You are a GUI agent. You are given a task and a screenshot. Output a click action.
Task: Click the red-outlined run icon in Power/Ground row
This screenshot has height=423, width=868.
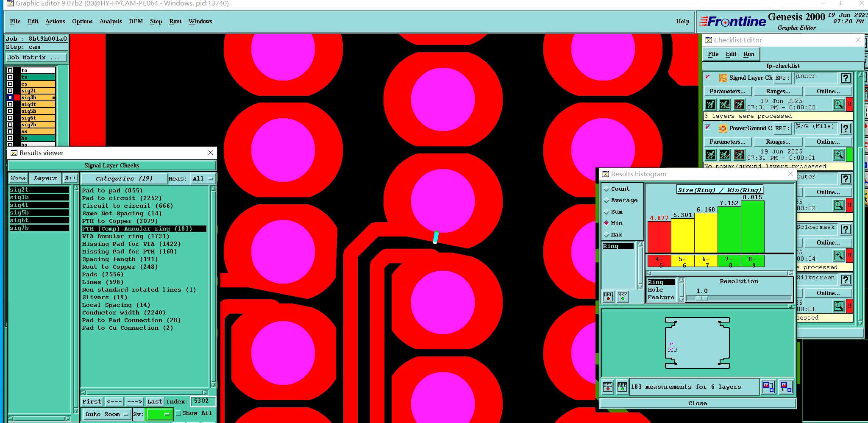[739, 155]
